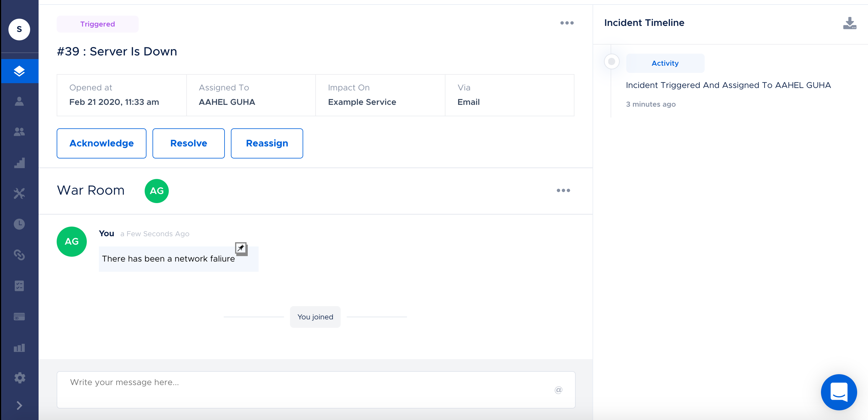
Task: Open the checklist icon in sidebar
Action: [19, 286]
